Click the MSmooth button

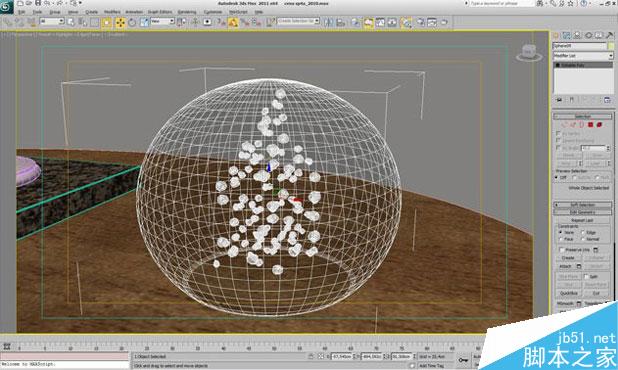[x=565, y=304]
